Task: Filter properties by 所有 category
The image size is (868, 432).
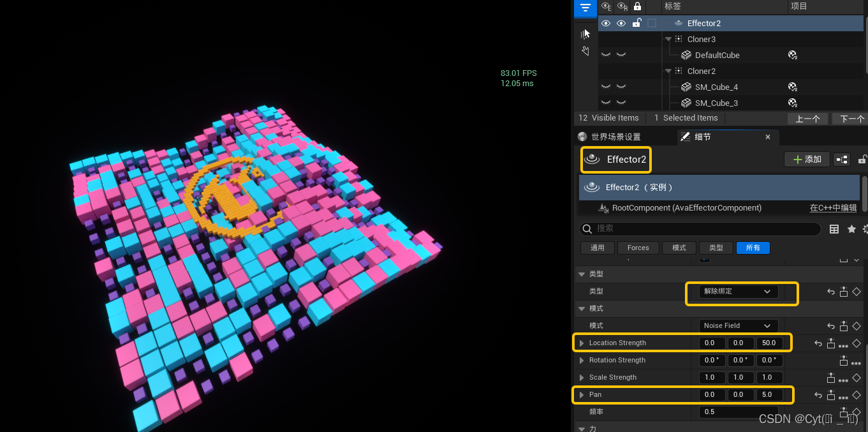Action: 753,248
